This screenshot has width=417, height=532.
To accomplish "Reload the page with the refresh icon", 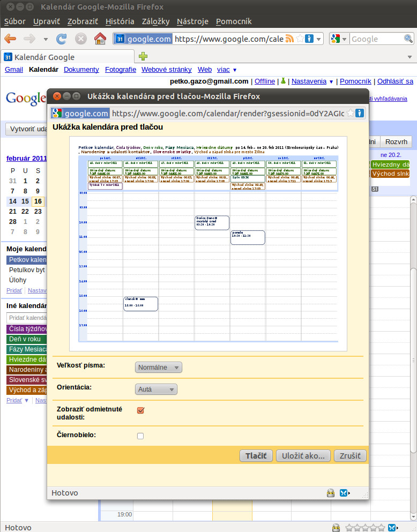I will click(x=62, y=39).
